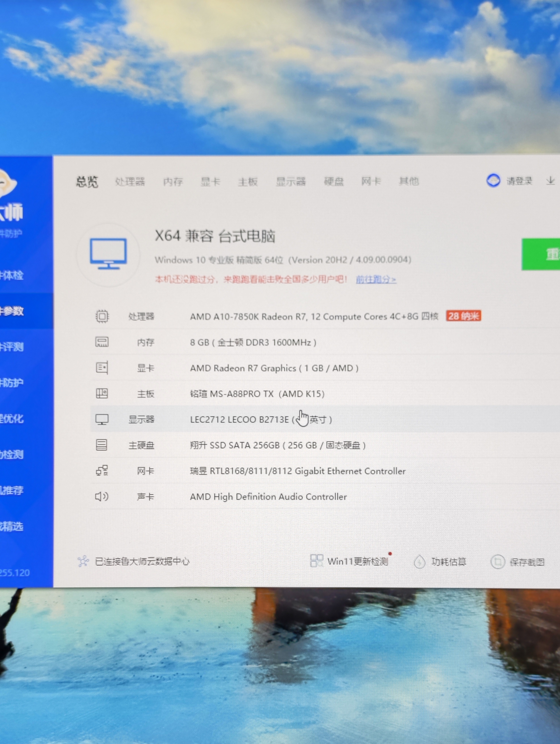Open the 主板 tab
Image resolution: width=560 pixels, height=744 pixels.
tap(248, 182)
